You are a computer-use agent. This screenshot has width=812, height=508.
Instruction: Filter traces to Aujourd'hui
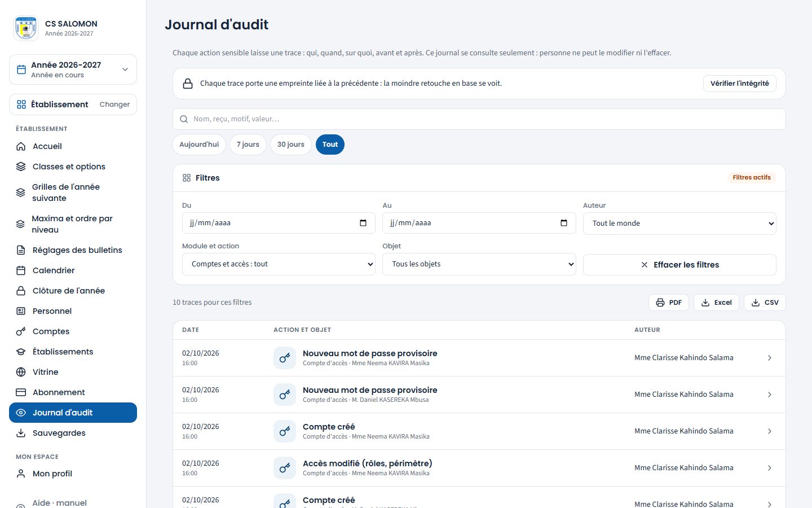tap(199, 144)
